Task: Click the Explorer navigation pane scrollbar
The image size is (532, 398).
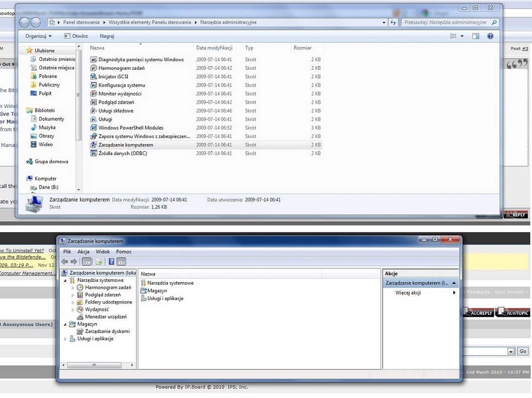Action: click(78, 95)
